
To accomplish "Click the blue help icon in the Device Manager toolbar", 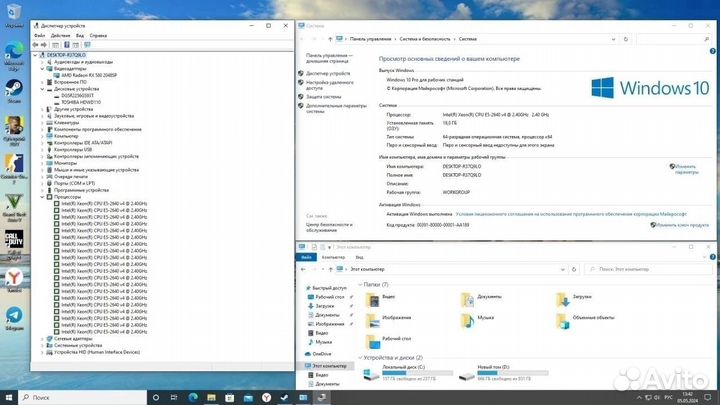I will pos(67,45).
